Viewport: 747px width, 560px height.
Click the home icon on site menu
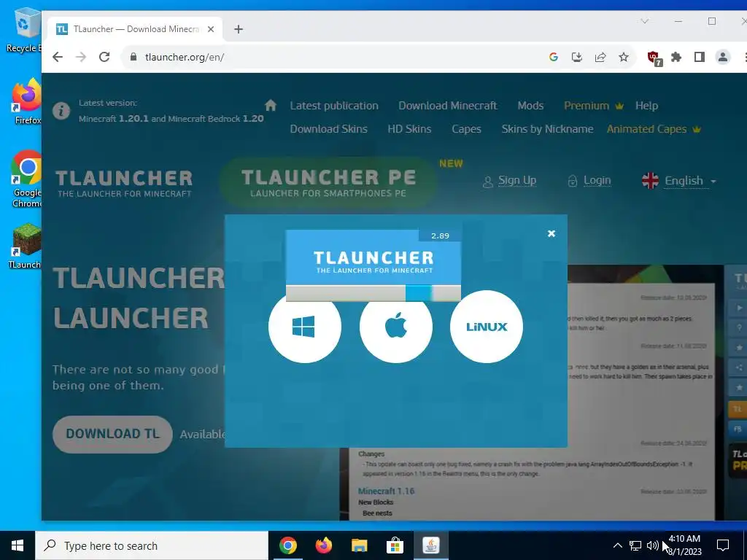point(271,105)
